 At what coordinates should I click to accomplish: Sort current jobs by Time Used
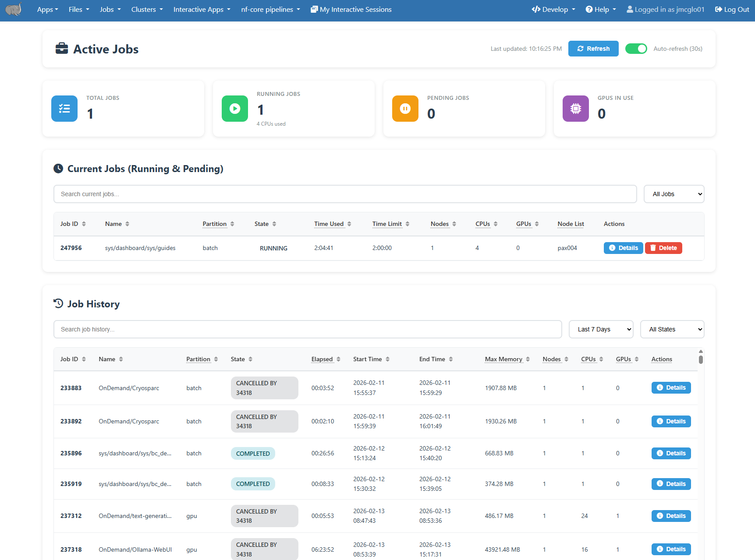pos(332,224)
